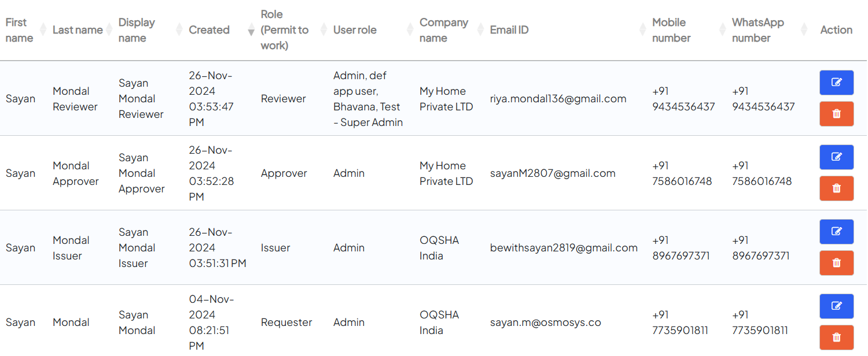The width and height of the screenshot is (868, 356).
Task: Sort by WhatsApp number column header
Action: tap(758, 30)
